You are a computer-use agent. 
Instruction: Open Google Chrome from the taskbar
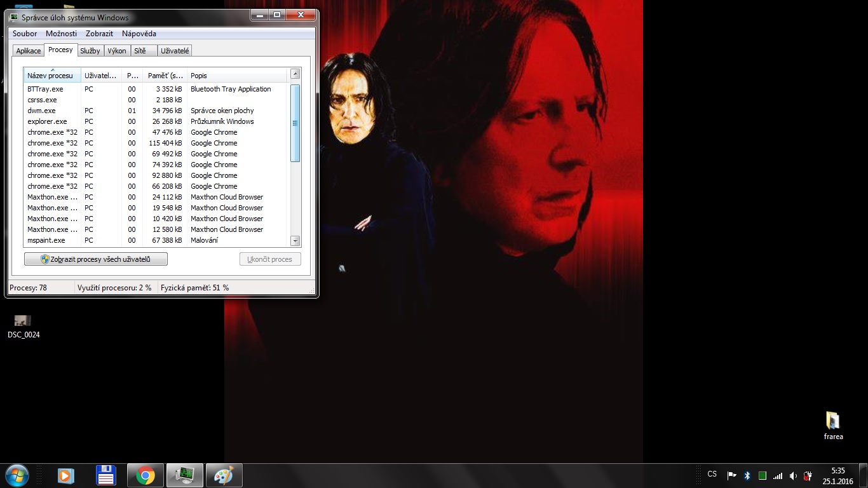tap(146, 475)
